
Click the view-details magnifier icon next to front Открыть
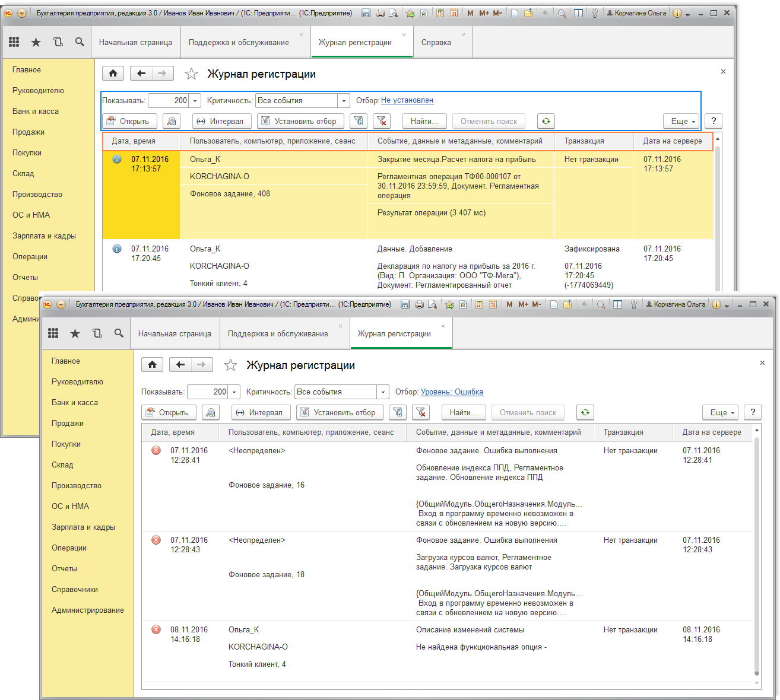[211, 412]
